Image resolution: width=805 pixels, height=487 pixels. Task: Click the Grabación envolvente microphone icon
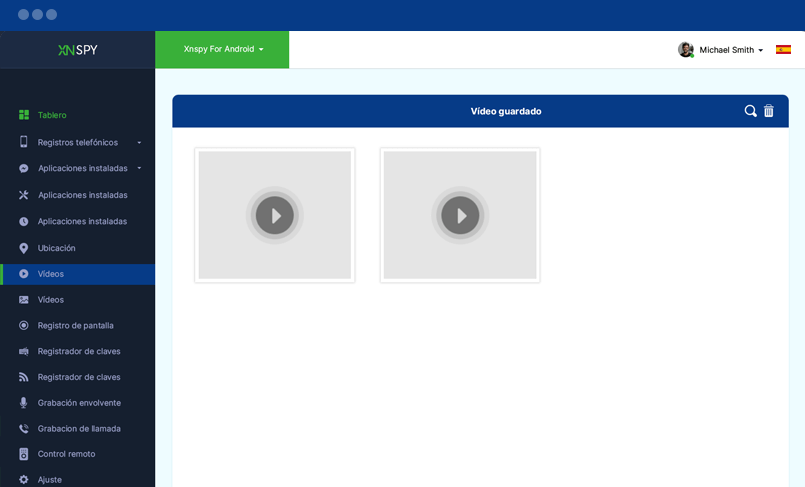tap(24, 403)
